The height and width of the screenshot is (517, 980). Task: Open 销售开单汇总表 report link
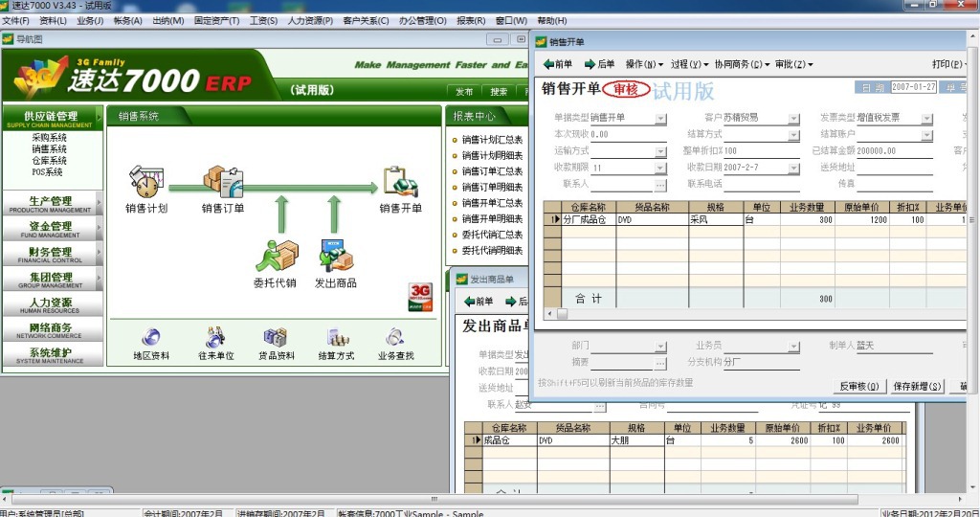tap(492, 203)
